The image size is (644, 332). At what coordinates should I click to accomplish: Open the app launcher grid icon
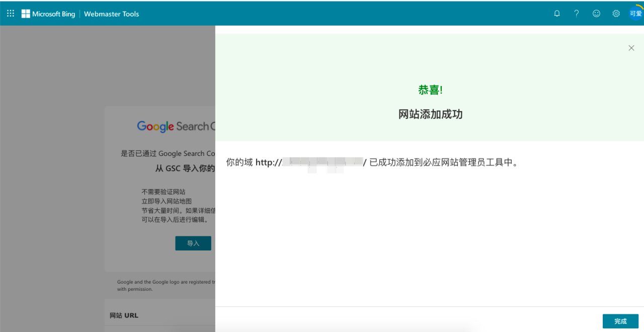point(11,14)
